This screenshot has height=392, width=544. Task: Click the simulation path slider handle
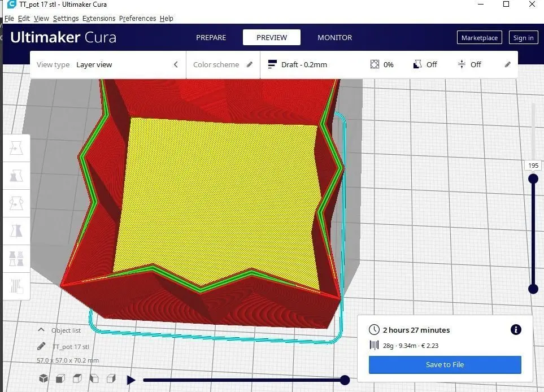(x=345, y=380)
